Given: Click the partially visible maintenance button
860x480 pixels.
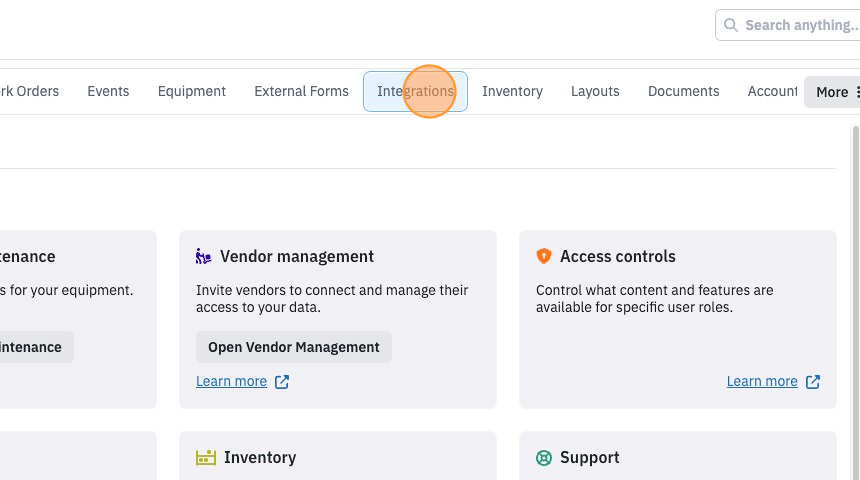Looking at the screenshot, I should coord(37,347).
